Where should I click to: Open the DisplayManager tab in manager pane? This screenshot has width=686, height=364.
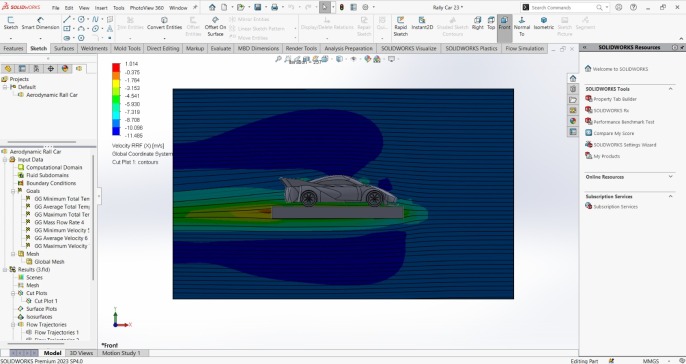coord(65,68)
